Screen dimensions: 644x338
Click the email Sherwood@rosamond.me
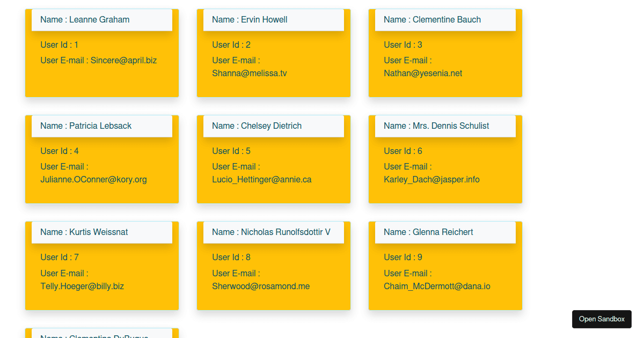261,286
